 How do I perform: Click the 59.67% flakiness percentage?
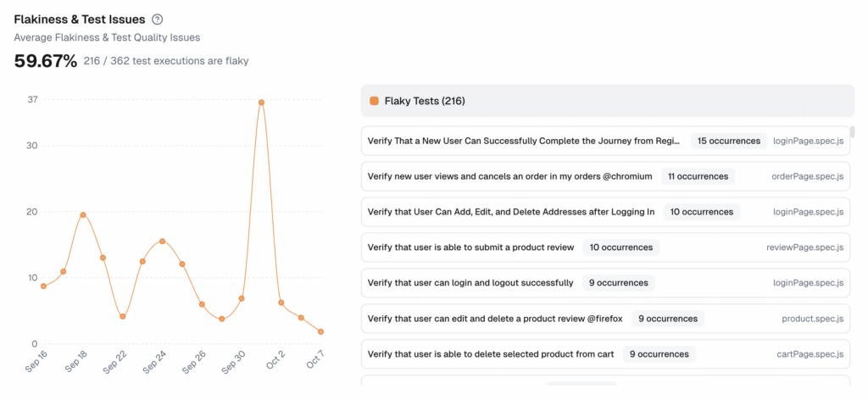[46, 60]
